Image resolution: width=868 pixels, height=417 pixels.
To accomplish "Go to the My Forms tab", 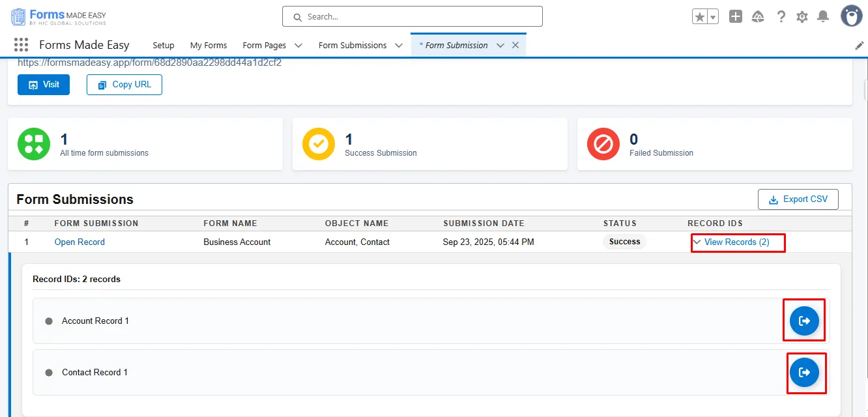I will click(209, 46).
